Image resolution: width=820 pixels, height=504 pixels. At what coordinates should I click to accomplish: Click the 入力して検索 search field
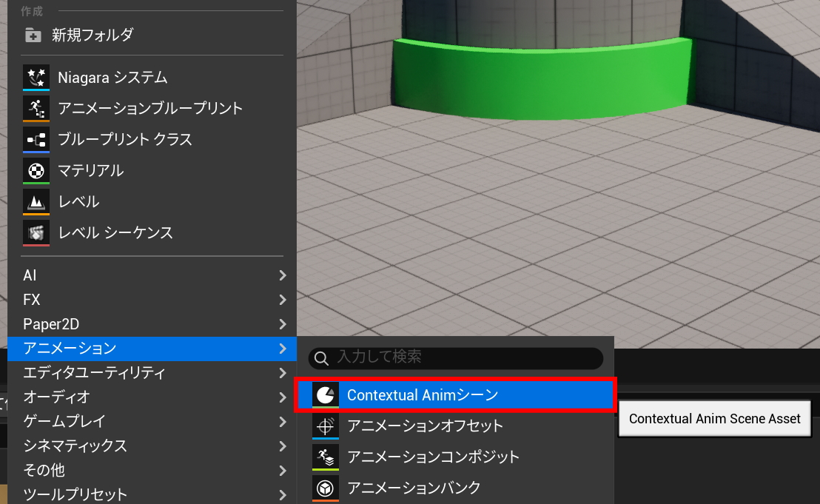[466, 357]
